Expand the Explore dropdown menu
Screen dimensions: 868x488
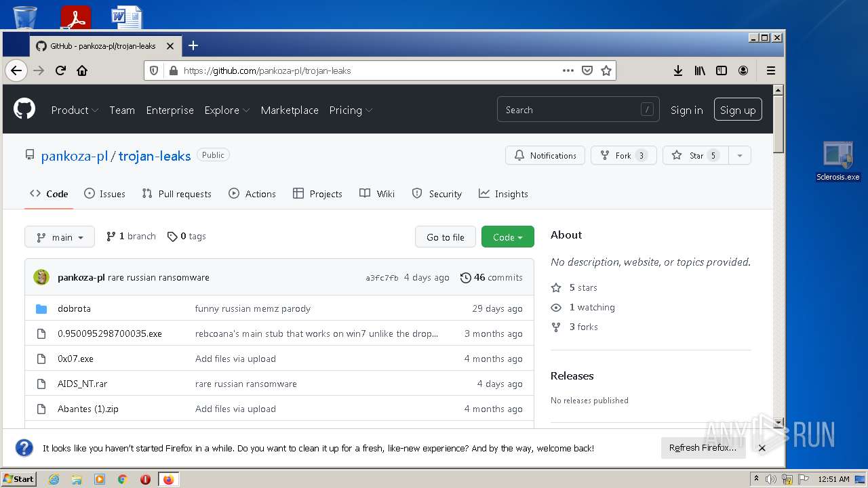pos(227,110)
